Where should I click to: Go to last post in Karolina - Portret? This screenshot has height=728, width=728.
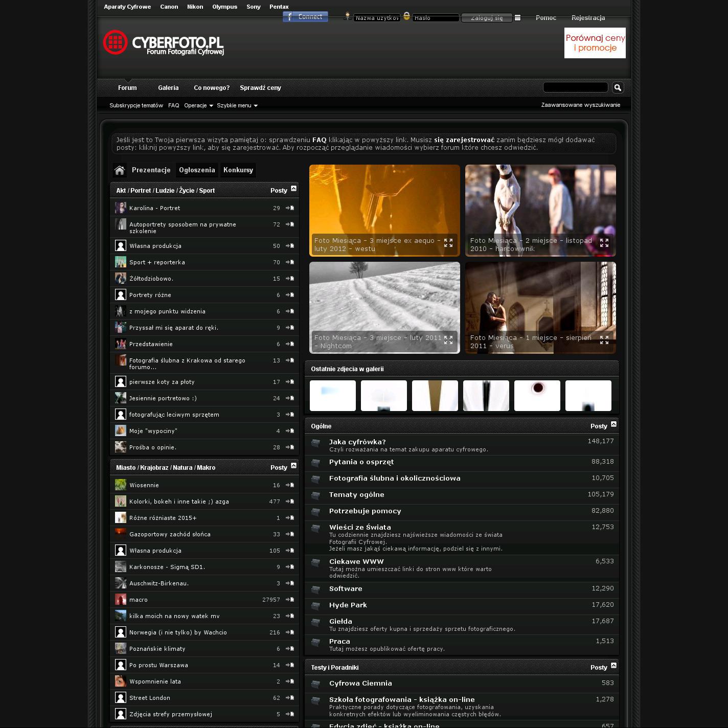pyautogui.click(x=290, y=208)
